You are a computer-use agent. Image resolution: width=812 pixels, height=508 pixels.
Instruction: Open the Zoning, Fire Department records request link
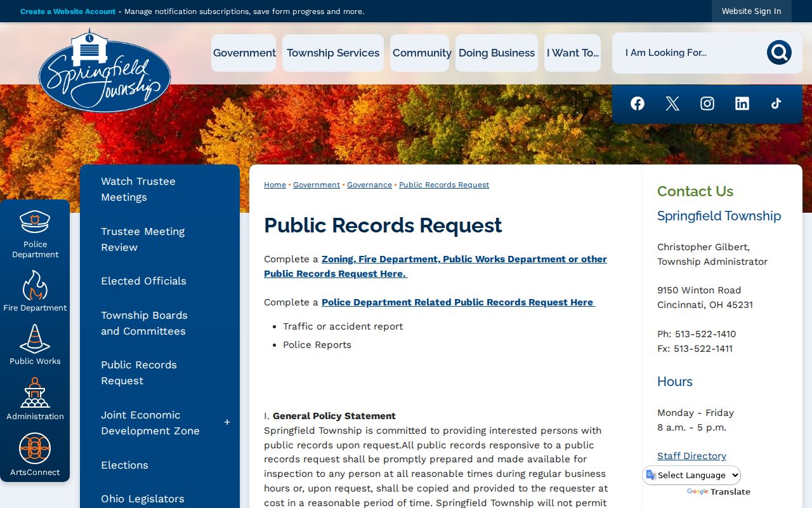[x=436, y=266]
